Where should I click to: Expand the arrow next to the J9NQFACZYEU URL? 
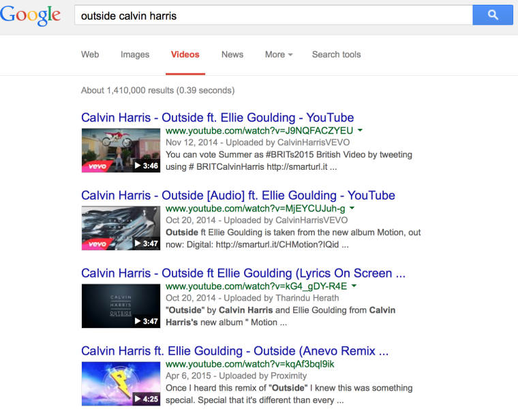tap(360, 130)
